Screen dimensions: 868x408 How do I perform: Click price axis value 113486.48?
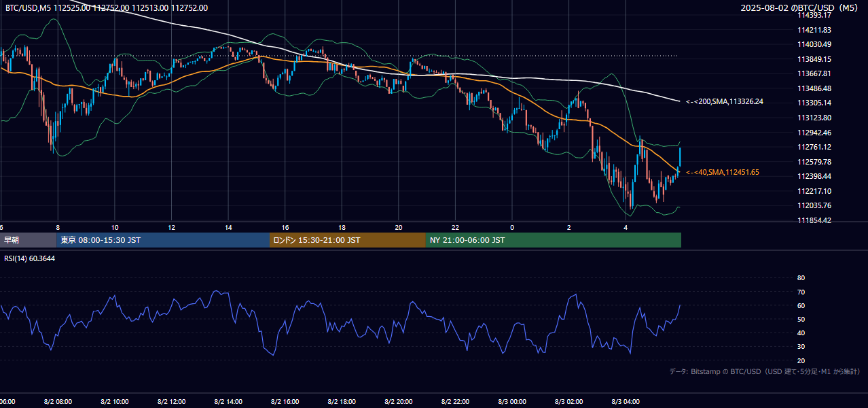pyautogui.click(x=814, y=88)
